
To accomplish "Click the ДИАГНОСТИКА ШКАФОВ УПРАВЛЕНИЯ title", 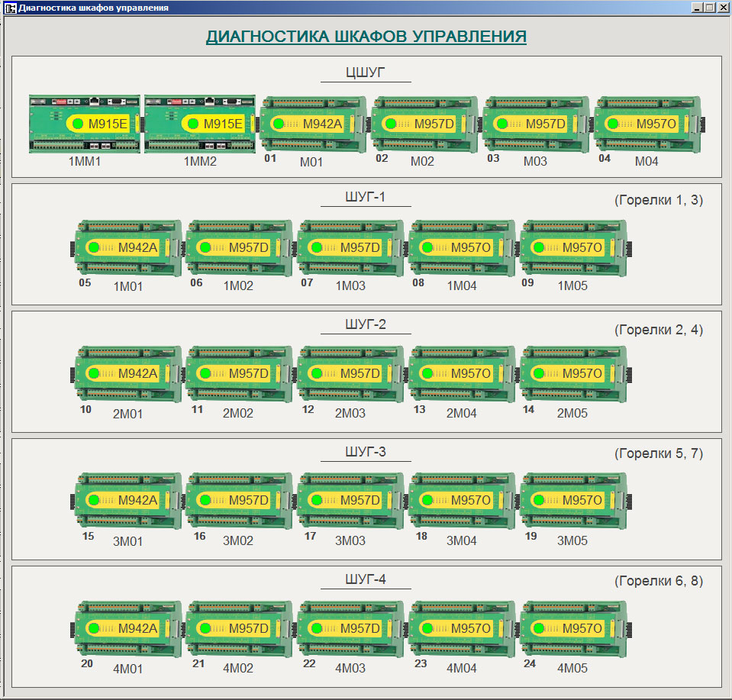I will click(x=366, y=37).
